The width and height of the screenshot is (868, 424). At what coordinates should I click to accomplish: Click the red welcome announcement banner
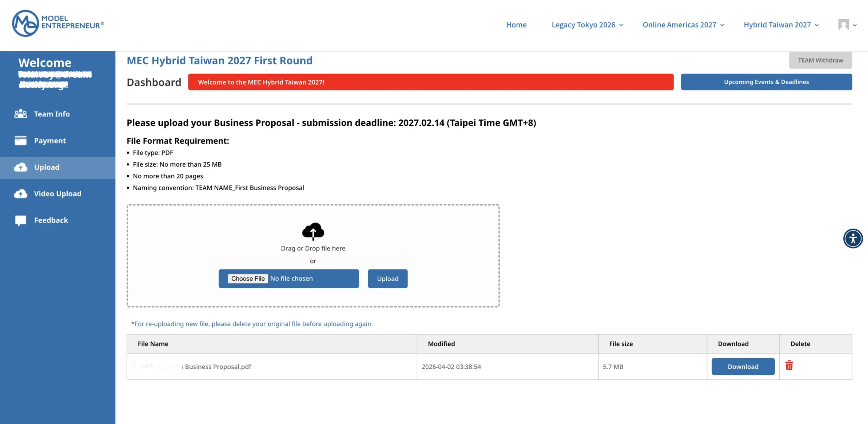click(x=431, y=82)
